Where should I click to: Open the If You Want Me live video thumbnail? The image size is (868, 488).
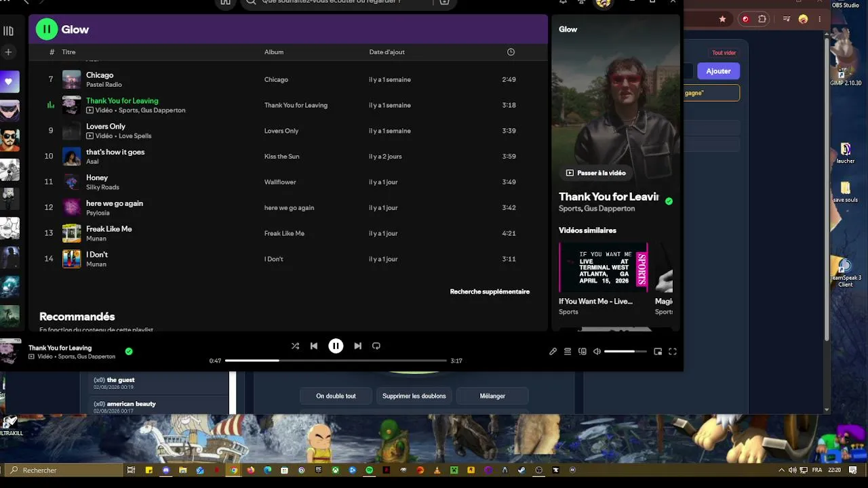click(603, 267)
